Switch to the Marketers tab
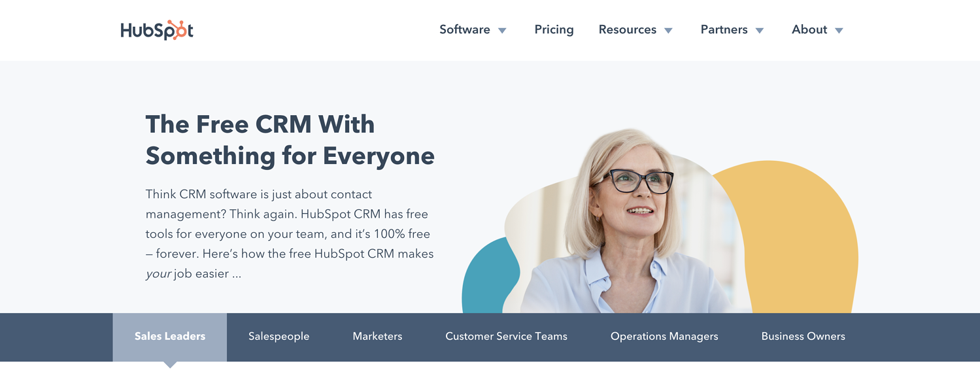Viewport: 980px width, 376px height. coord(377,337)
